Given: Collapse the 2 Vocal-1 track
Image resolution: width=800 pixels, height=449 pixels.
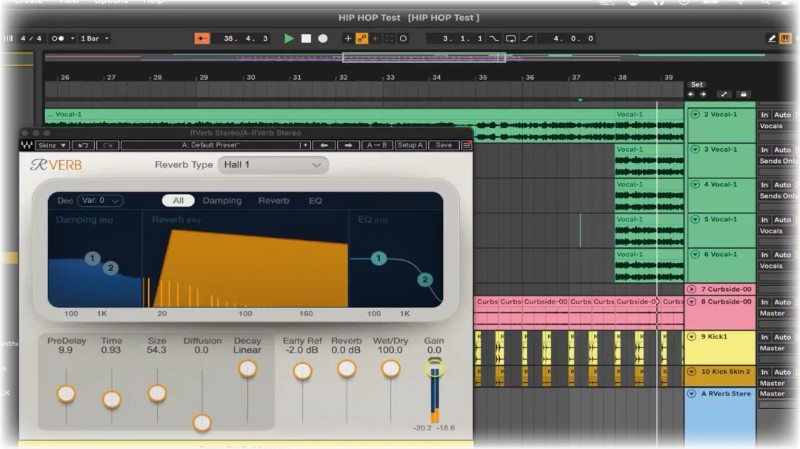Looking at the screenshot, I should (695, 114).
